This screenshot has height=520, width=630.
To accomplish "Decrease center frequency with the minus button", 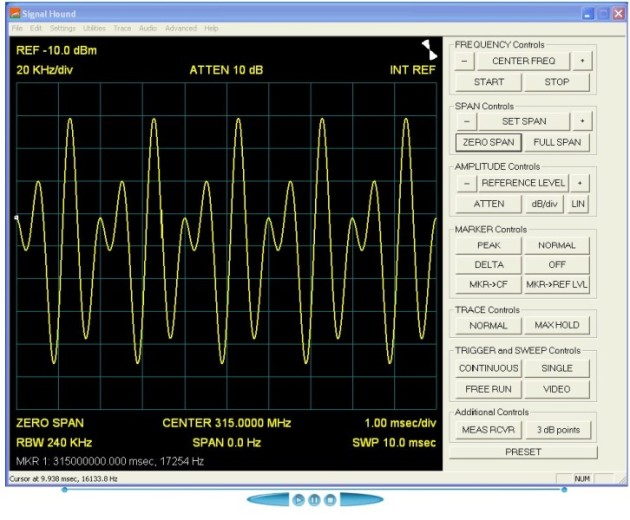I will pos(465,61).
